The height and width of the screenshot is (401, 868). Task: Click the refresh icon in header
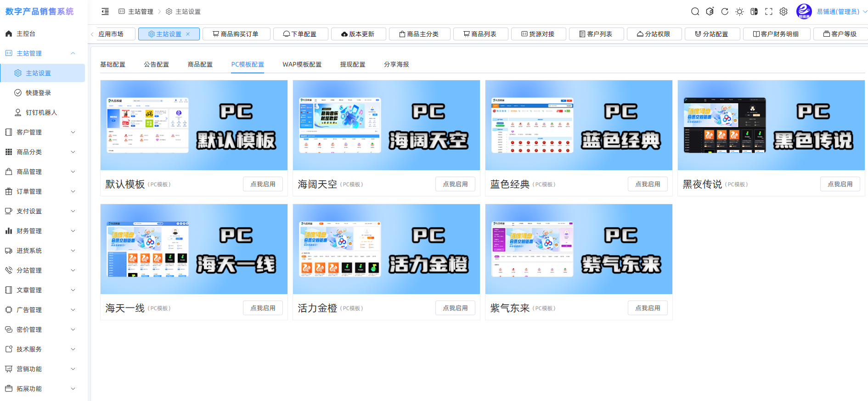[x=725, y=11]
